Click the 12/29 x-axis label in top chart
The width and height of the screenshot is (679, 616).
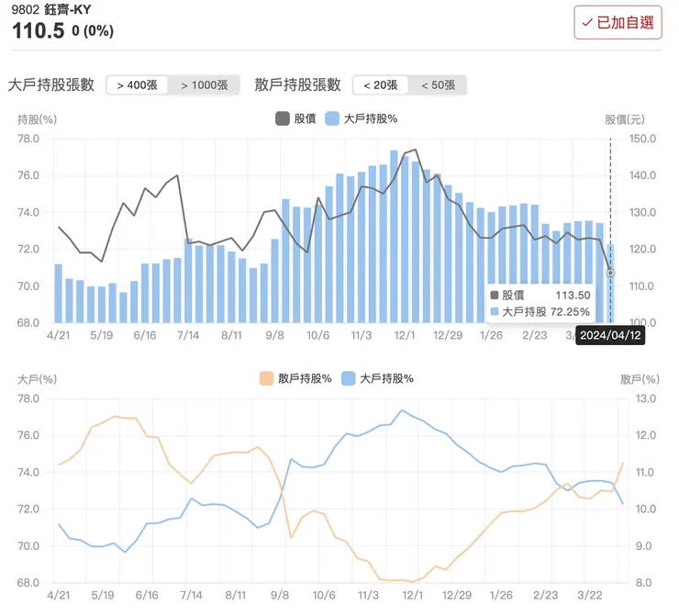448,335
